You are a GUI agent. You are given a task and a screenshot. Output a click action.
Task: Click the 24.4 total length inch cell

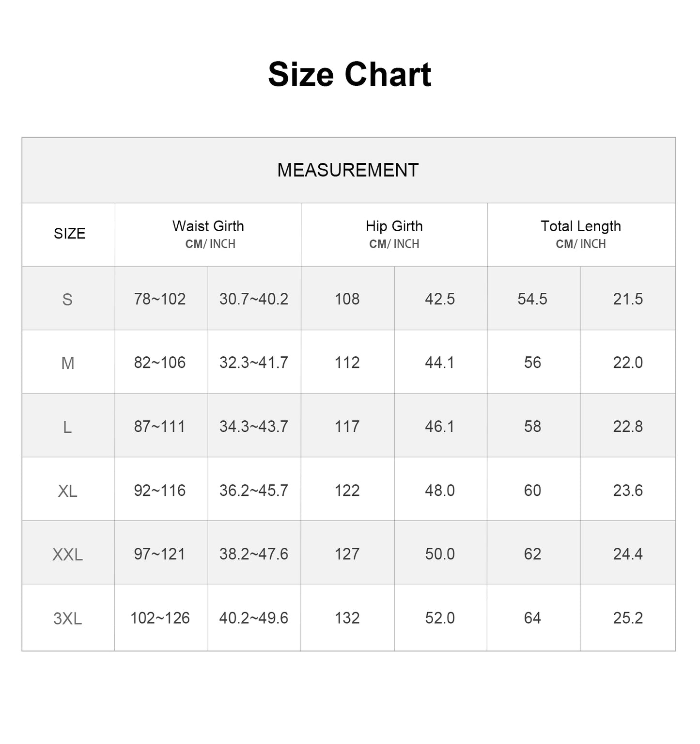click(628, 554)
